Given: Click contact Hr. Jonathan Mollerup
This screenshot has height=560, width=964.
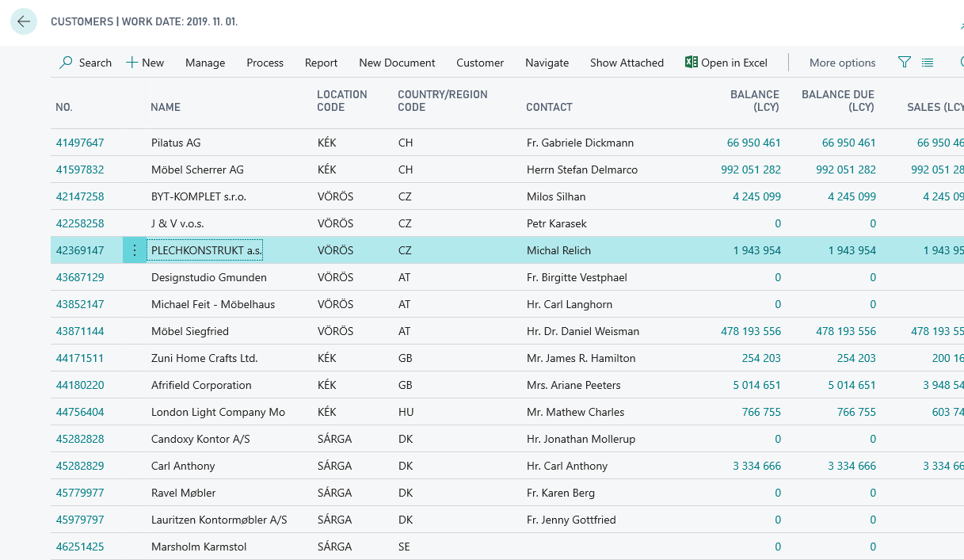Looking at the screenshot, I should point(581,439).
